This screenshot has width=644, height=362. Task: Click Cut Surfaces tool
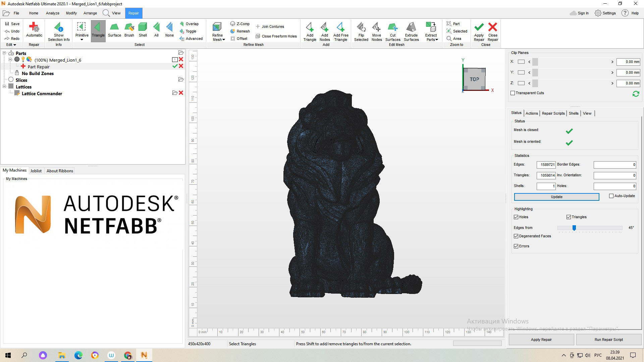click(393, 32)
